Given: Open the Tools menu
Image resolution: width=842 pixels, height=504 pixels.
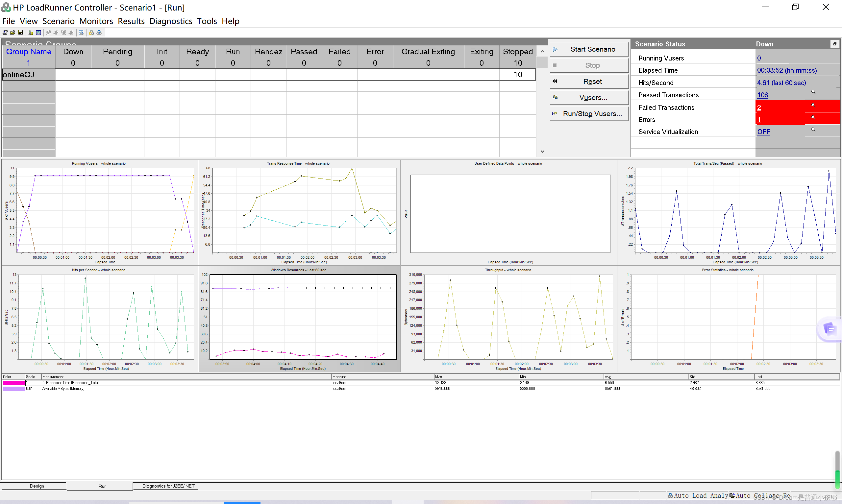Looking at the screenshot, I should (x=207, y=21).
